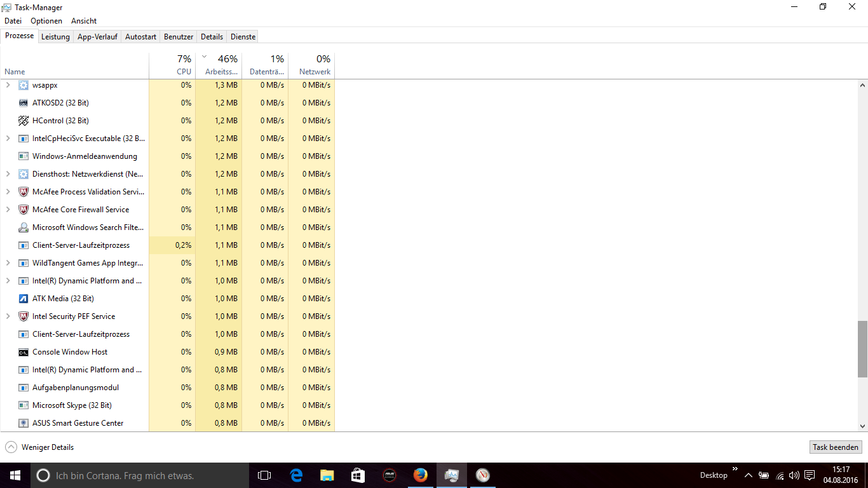Click the ASUS Smart Gesture Center icon
This screenshot has height=488, width=868.
[x=24, y=423]
